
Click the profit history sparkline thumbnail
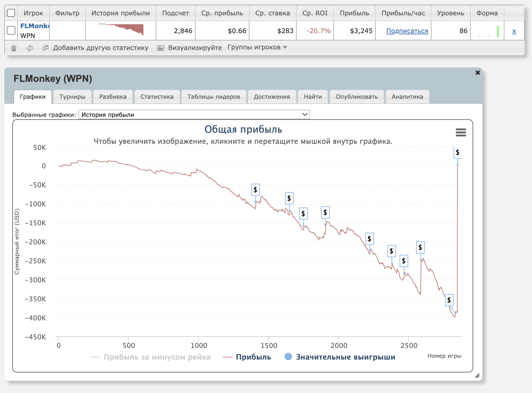pos(121,30)
